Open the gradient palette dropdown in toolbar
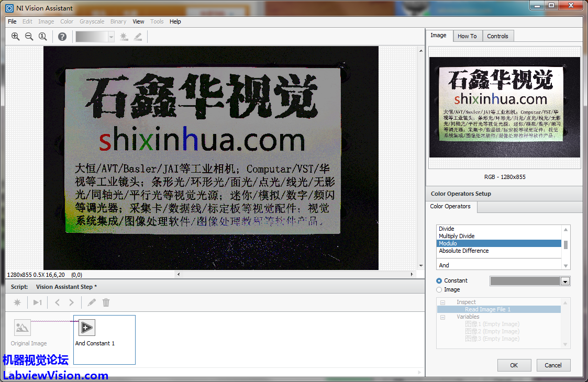The height and width of the screenshot is (382, 588). tap(111, 37)
